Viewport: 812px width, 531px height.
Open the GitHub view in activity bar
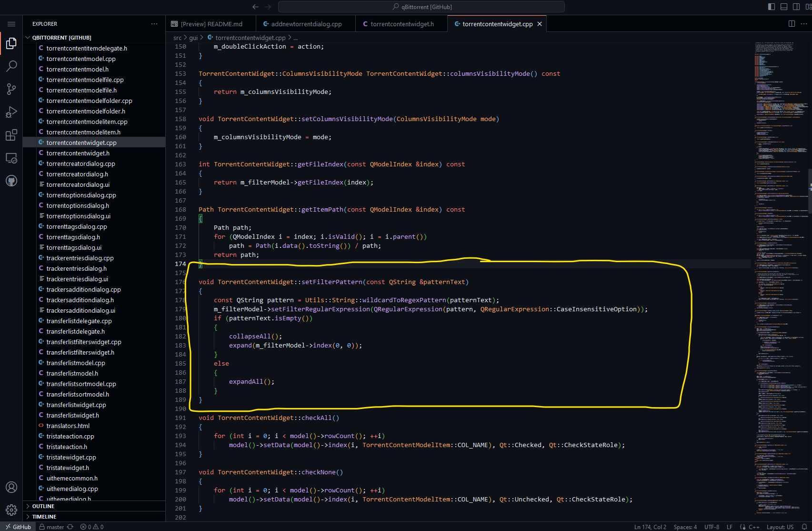(11, 181)
